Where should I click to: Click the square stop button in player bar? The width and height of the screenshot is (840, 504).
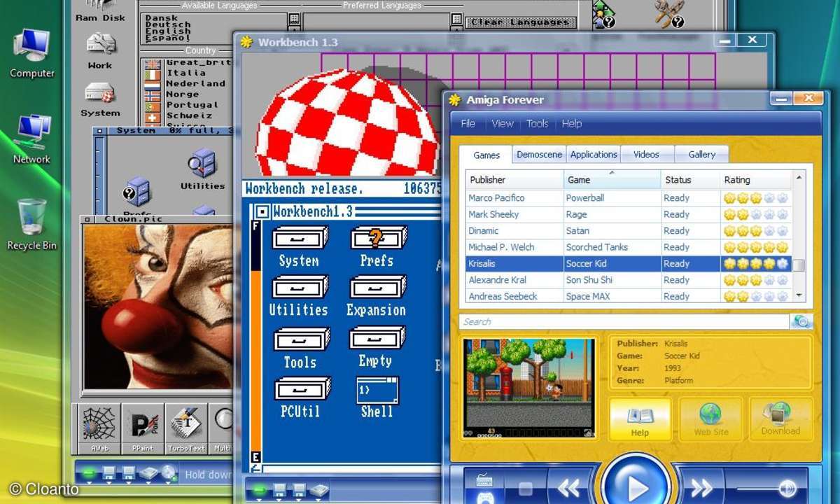coord(525,488)
